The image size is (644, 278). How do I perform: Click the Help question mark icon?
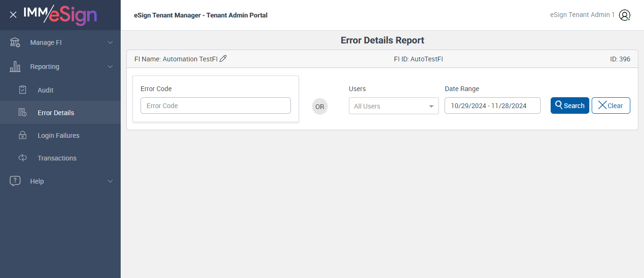[x=15, y=181]
